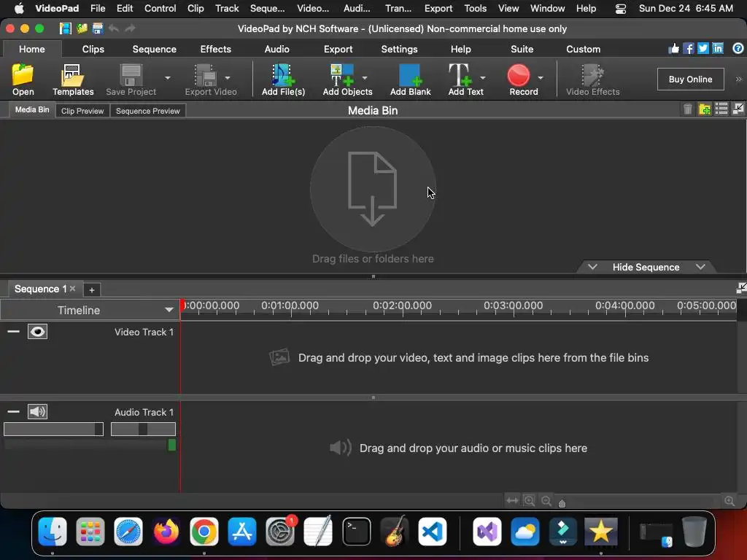Open Finder from the Dock
The image size is (747, 560).
(x=52, y=532)
